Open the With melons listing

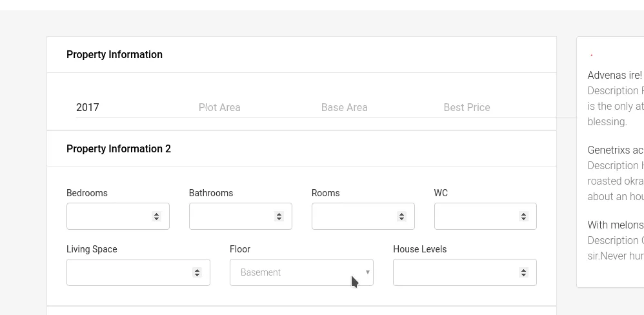(x=615, y=225)
